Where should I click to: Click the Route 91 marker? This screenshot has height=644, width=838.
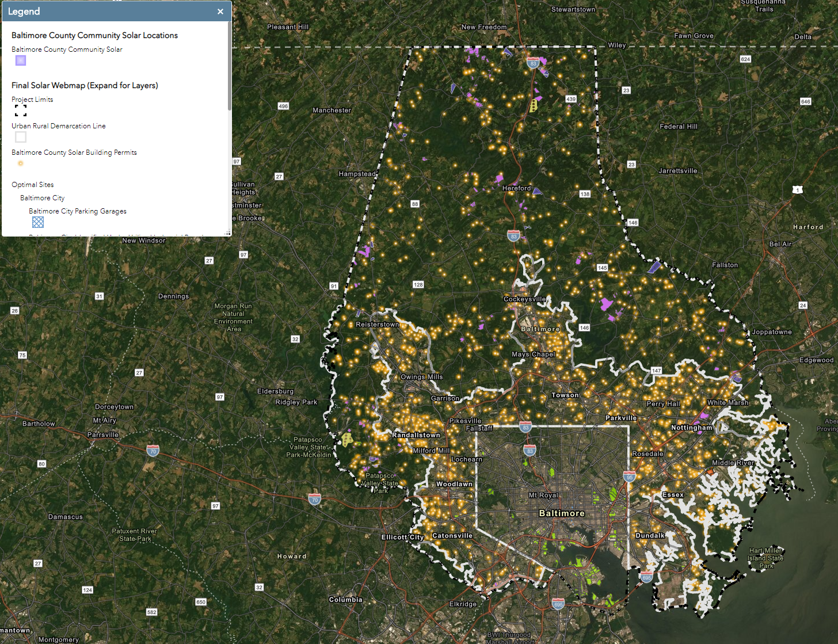[334, 286]
